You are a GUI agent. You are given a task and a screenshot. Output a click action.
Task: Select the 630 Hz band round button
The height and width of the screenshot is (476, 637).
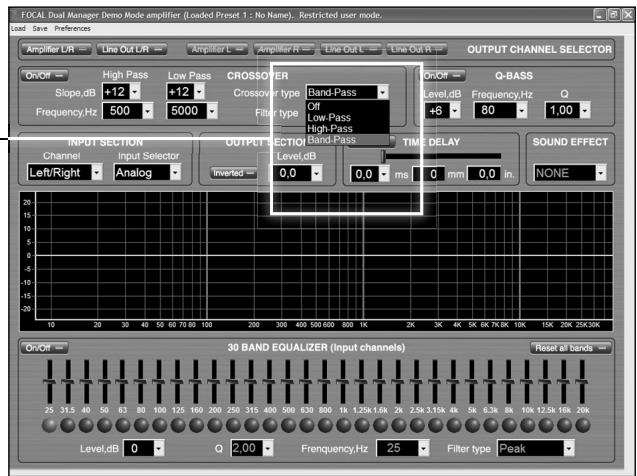coord(307,425)
